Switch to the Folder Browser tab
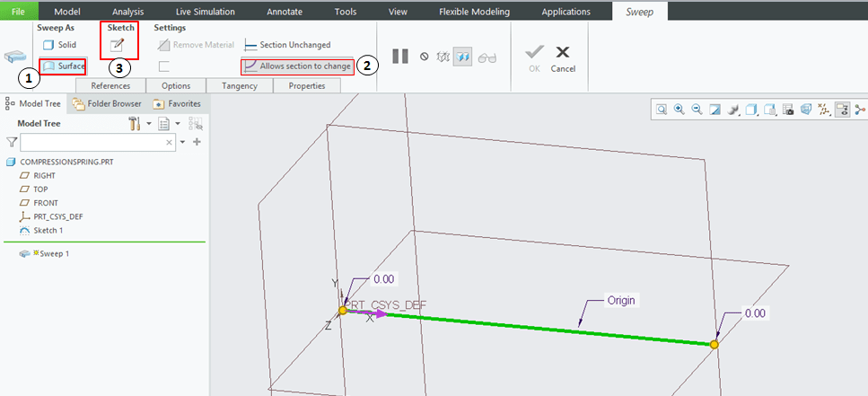Screen dimensions: 868x396 coord(108,103)
